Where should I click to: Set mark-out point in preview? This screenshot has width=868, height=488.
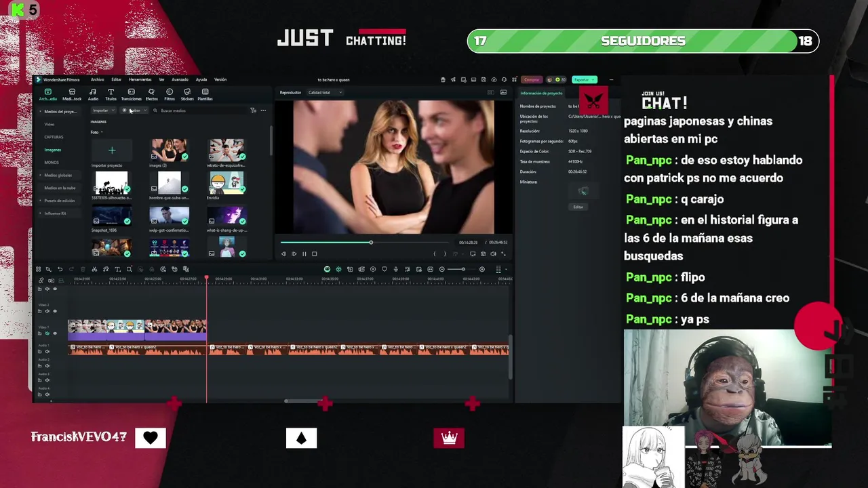[x=445, y=253]
